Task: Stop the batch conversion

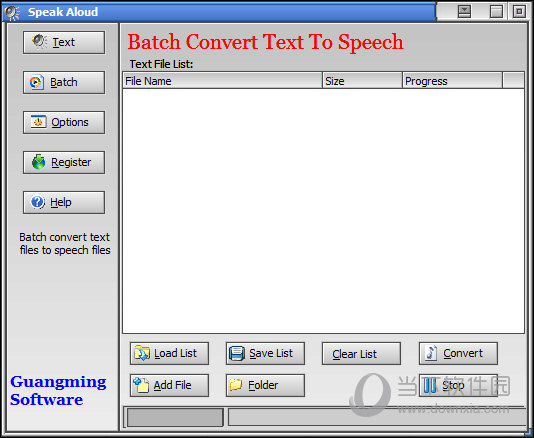Action: (458, 385)
